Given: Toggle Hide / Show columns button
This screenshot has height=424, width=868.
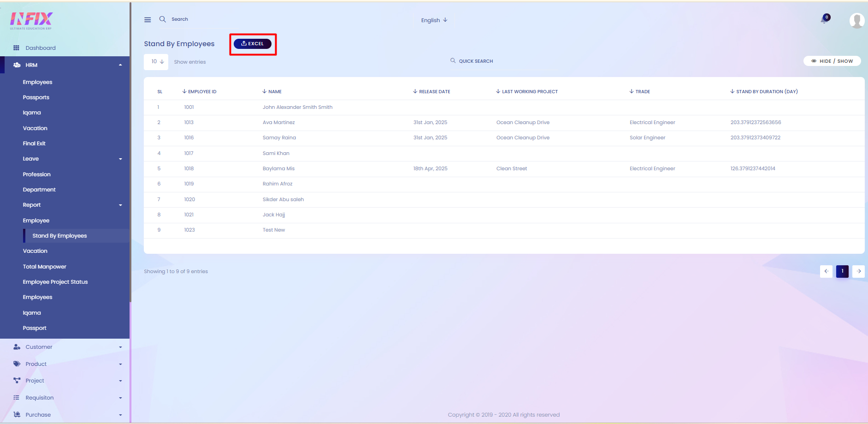Looking at the screenshot, I should point(832,61).
